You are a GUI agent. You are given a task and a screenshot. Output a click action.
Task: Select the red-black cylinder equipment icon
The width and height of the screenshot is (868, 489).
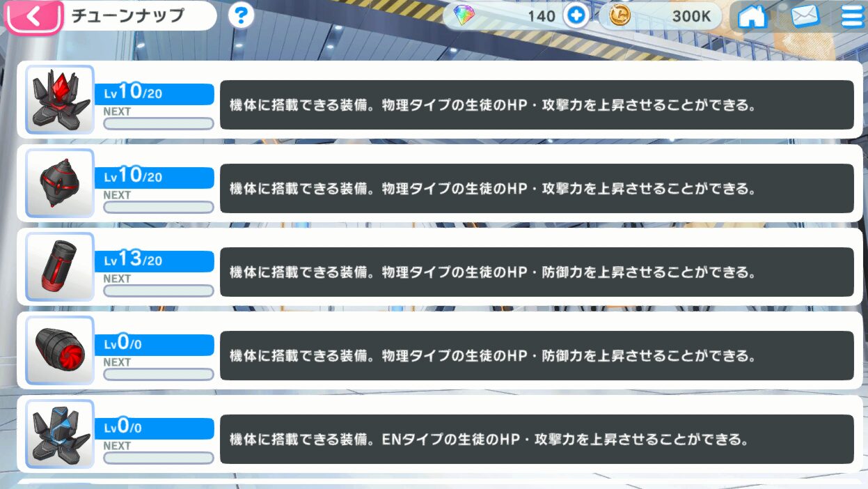click(60, 267)
